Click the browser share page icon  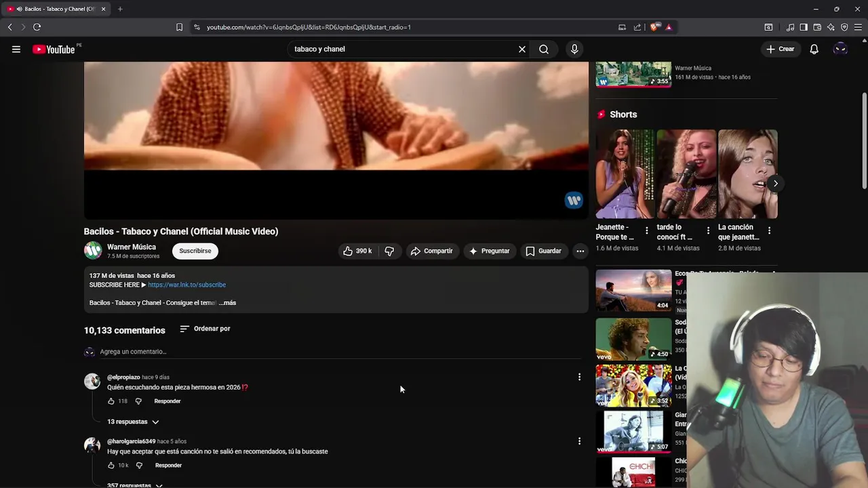[637, 27]
